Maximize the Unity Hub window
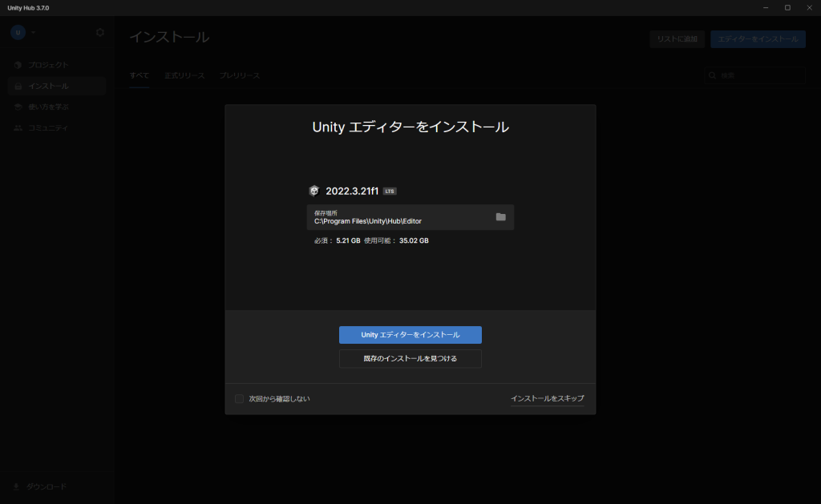 tap(787, 8)
